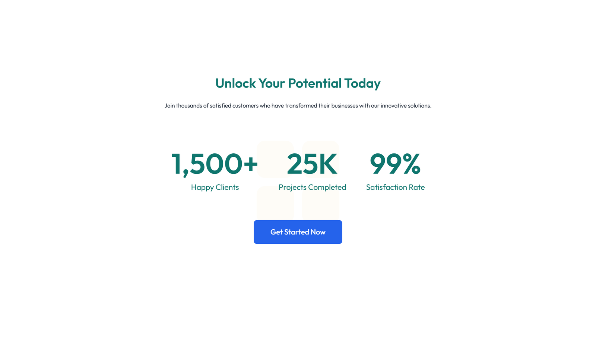This screenshot has width=596, height=364.
Task: Click the Get Started Now button
Action: pos(298,232)
